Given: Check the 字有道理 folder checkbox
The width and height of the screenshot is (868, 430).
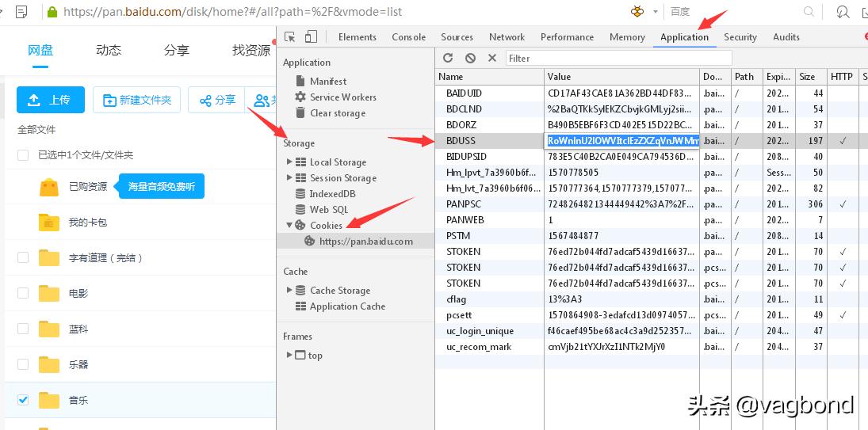Looking at the screenshot, I should click(23, 257).
